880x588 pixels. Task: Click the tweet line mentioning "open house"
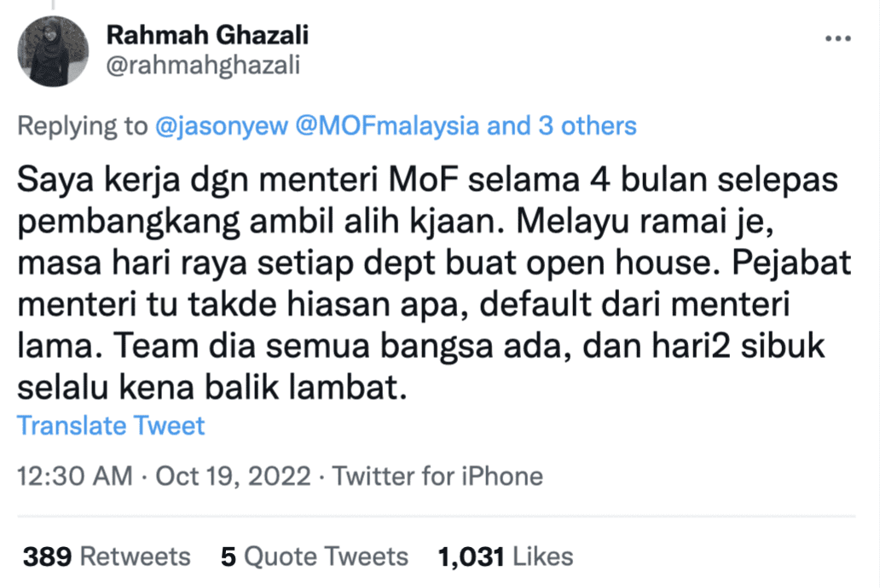[434, 262]
